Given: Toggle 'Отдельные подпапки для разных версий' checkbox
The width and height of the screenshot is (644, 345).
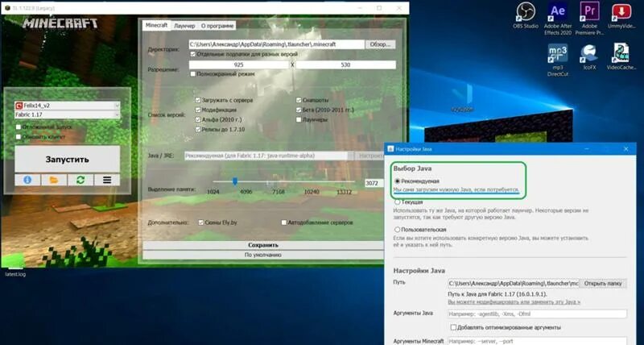Looking at the screenshot, I should (x=192, y=54).
